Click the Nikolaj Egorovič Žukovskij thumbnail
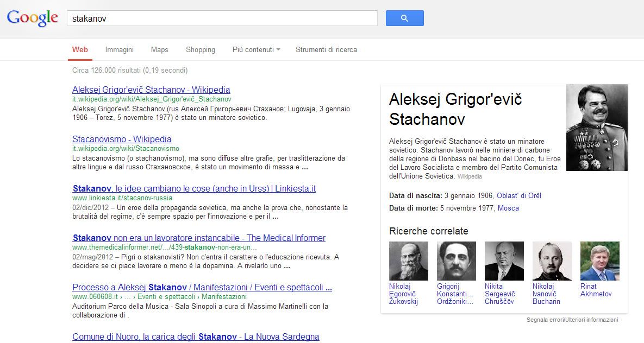The width and height of the screenshot is (644, 343). (409, 261)
